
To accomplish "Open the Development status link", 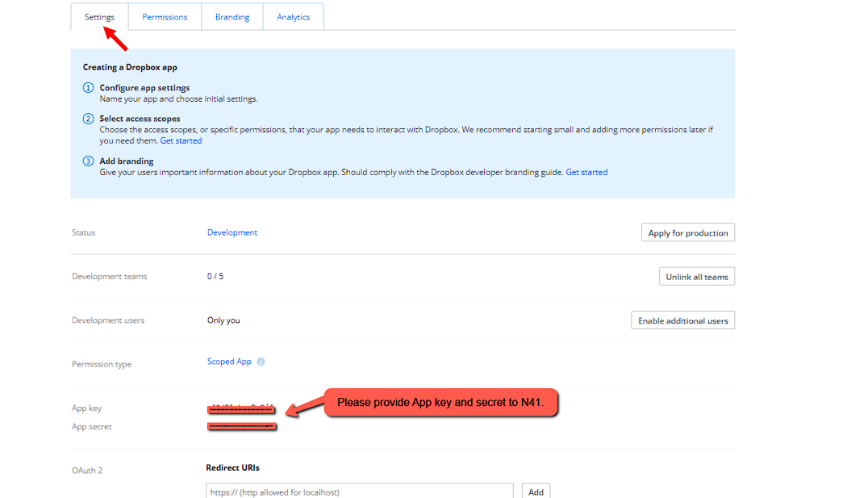I will click(232, 232).
